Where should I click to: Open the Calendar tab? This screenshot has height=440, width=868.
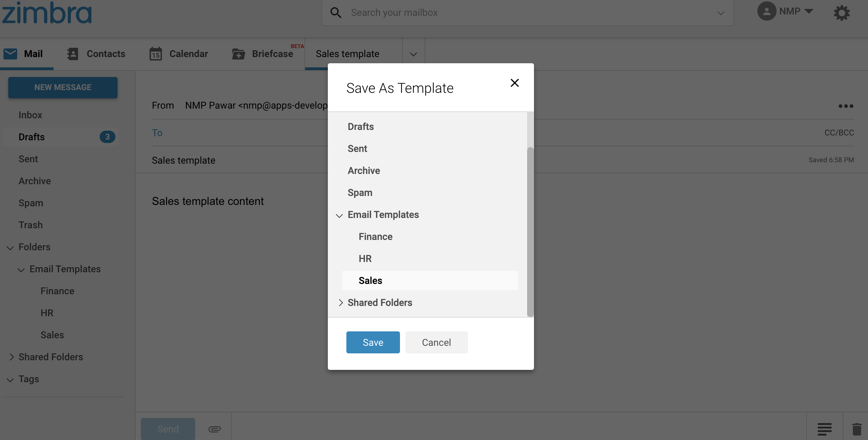(x=179, y=54)
